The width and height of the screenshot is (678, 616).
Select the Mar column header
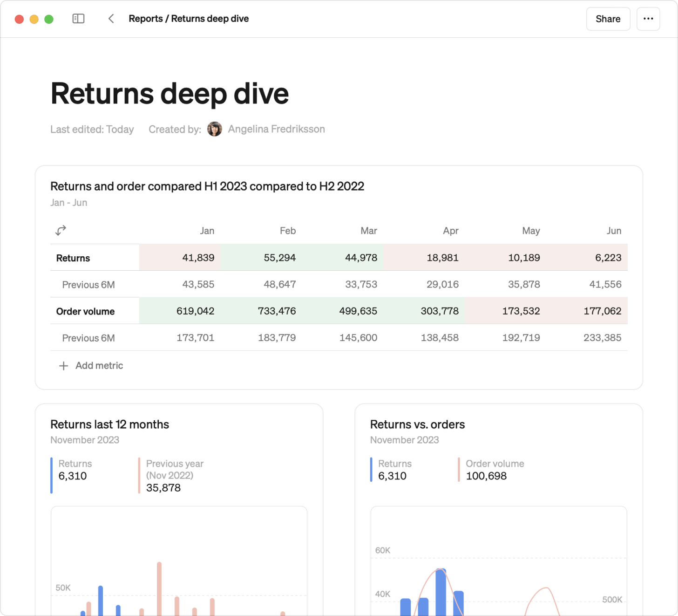coord(369,231)
